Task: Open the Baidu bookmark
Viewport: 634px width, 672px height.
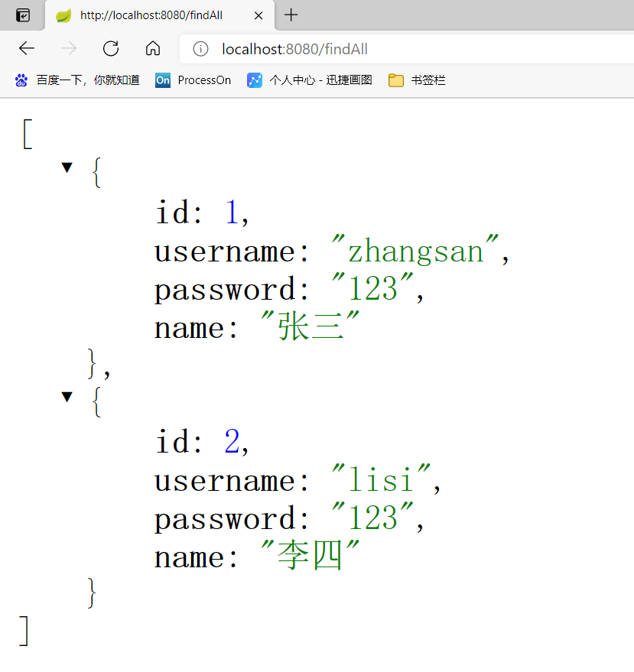Action: click(77, 80)
